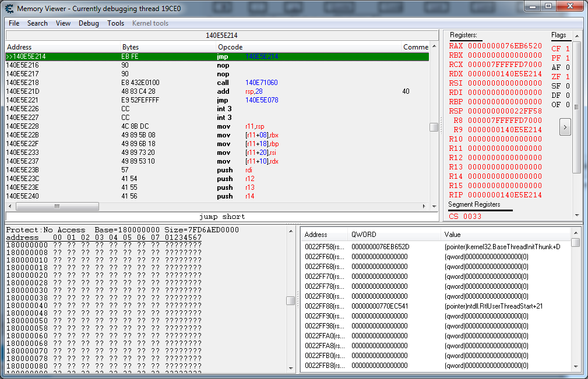The width and height of the screenshot is (588, 379).
Task: Select hex dump row 180000040
Action: click(104, 306)
